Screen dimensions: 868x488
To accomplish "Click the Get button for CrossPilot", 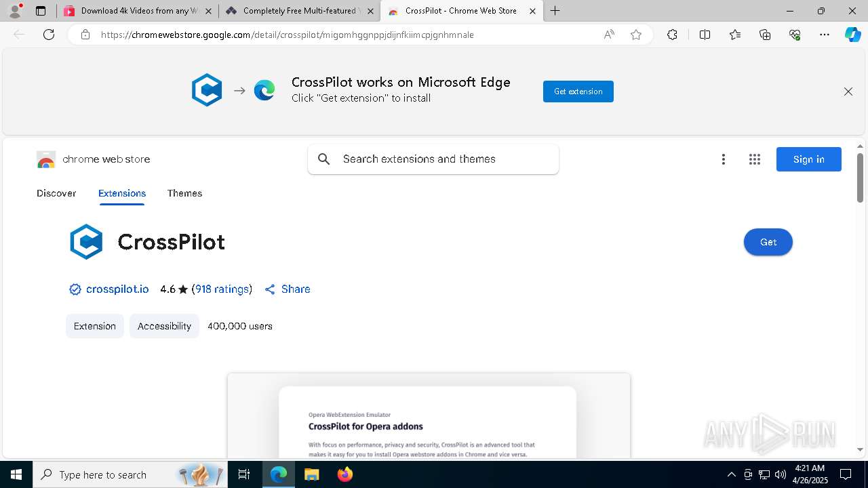I will (768, 242).
